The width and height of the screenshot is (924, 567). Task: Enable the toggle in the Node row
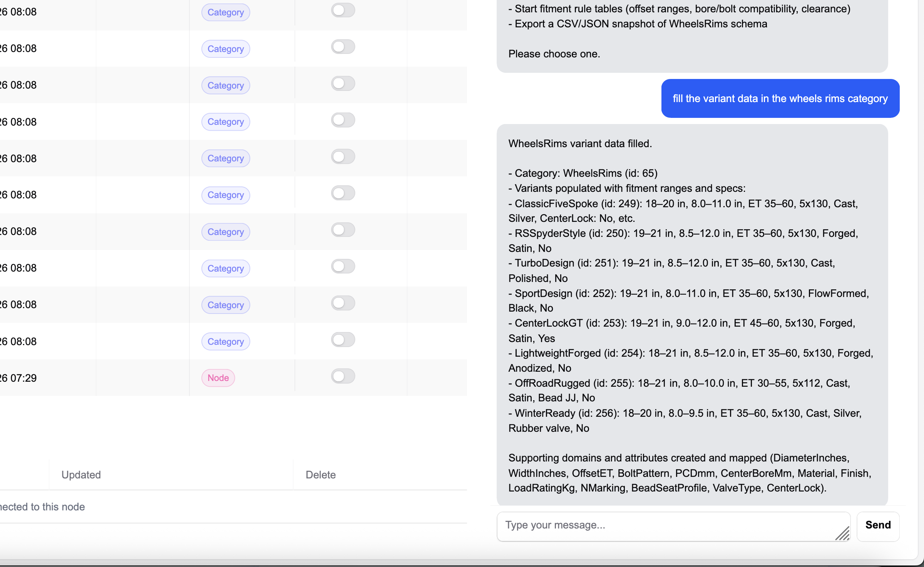coord(343,376)
